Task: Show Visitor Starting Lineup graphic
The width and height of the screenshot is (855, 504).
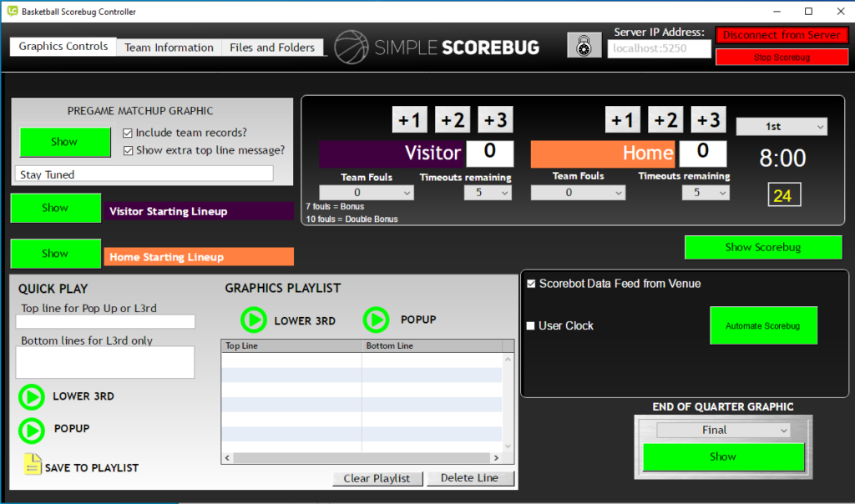Action: tap(56, 208)
